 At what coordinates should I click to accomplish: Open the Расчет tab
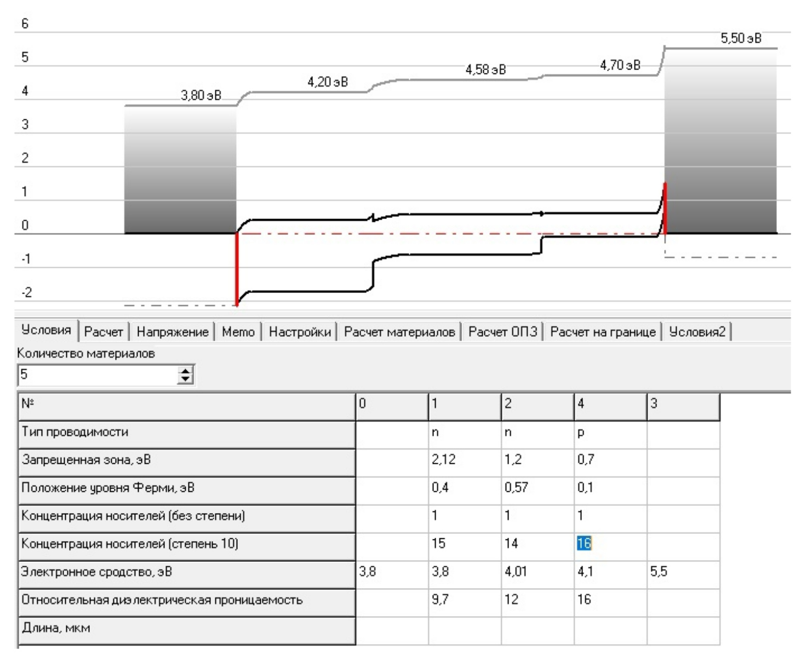[104, 332]
